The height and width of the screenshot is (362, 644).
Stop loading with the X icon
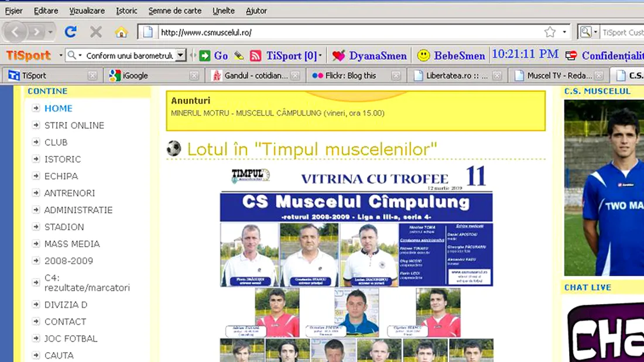click(x=95, y=32)
